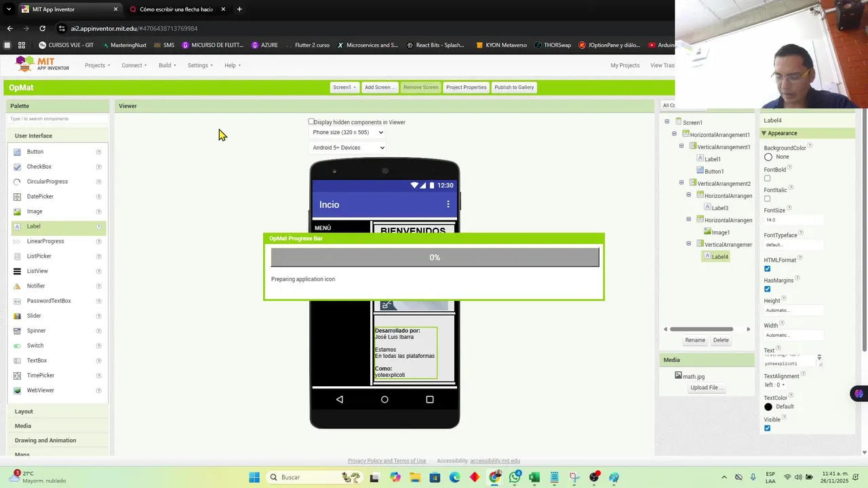The height and width of the screenshot is (488, 868).
Task: Select the Switch component icon in Palette
Action: pyautogui.click(x=18, y=346)
